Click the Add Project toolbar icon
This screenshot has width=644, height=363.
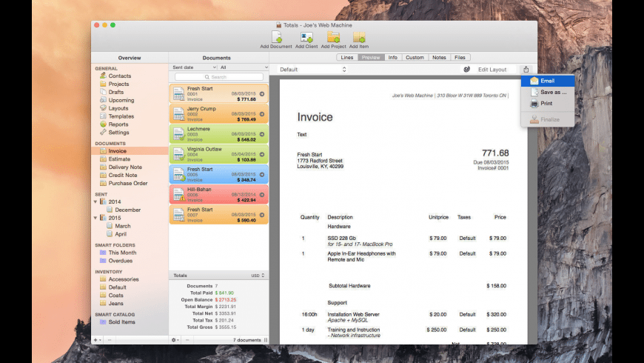(334, 37)
